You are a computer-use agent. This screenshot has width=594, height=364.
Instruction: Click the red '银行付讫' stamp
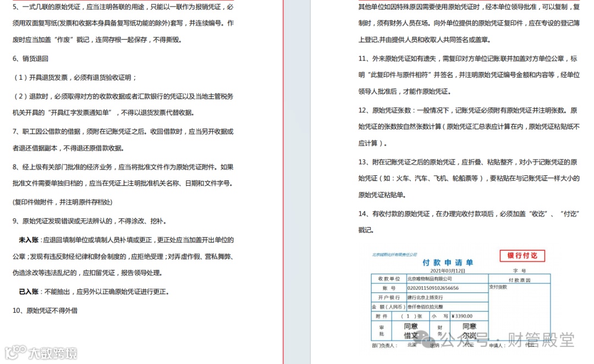point(522,256)
